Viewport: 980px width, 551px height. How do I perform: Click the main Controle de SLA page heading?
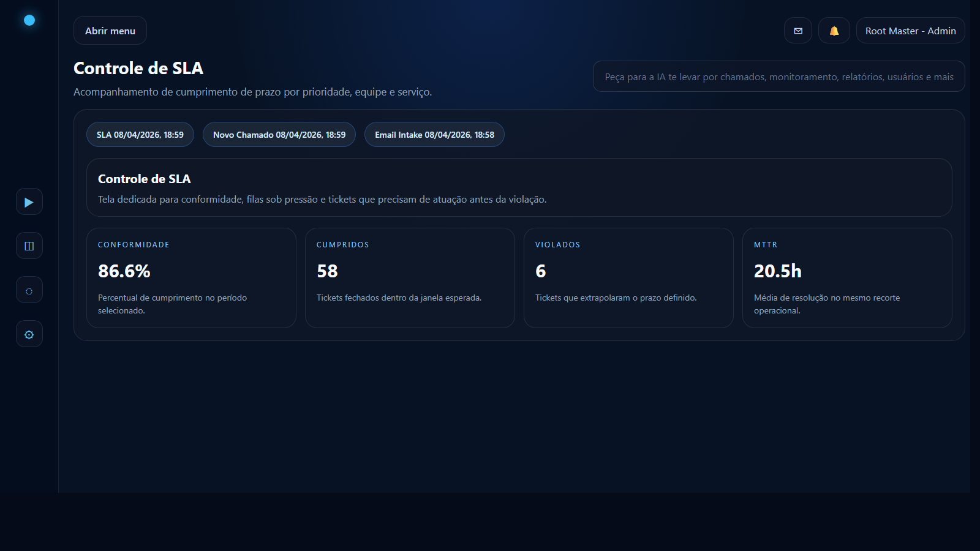[138, 68]
